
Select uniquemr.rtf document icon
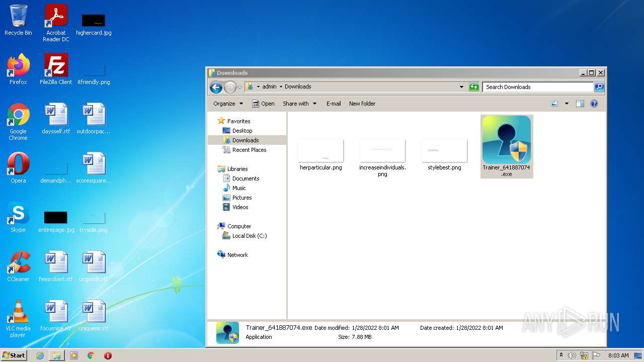(94, 315)
